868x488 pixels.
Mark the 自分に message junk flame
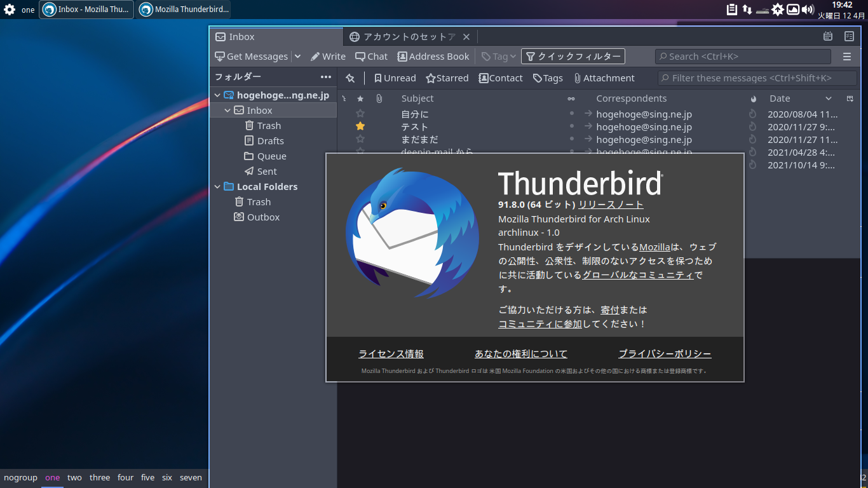(x=753, y=114)
